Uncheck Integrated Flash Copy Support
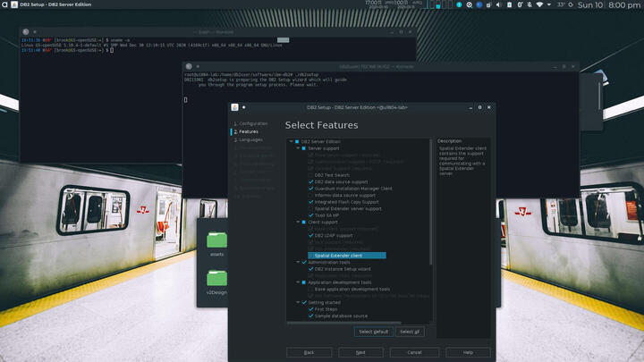 coord(311,202)
